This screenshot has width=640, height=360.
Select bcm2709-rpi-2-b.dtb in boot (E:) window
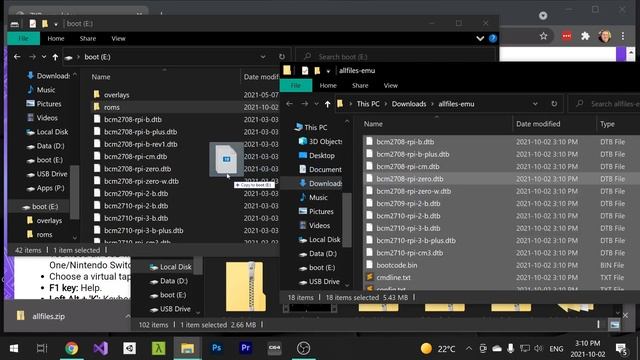click(136, 193)
